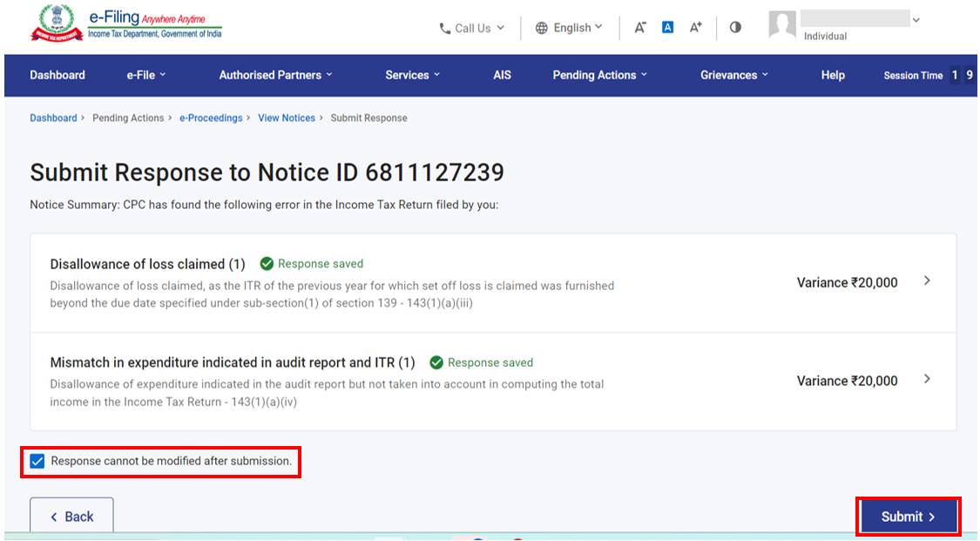Open the e-File dropdown menu
980x541 pixels.
(x=145, y=75)
